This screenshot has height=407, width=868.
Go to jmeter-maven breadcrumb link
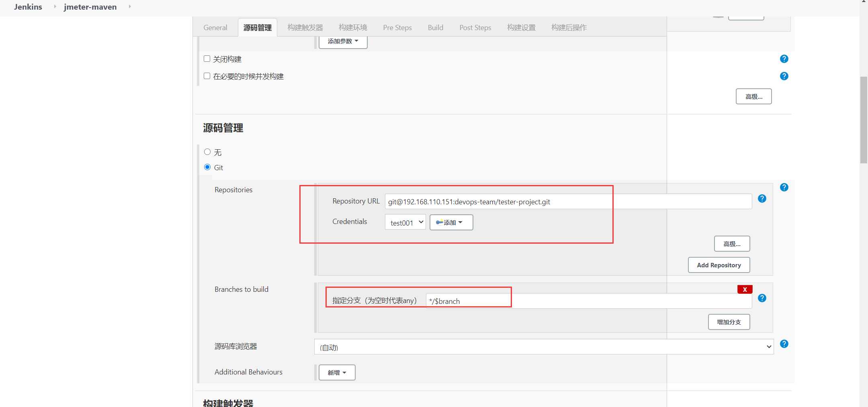90,7
